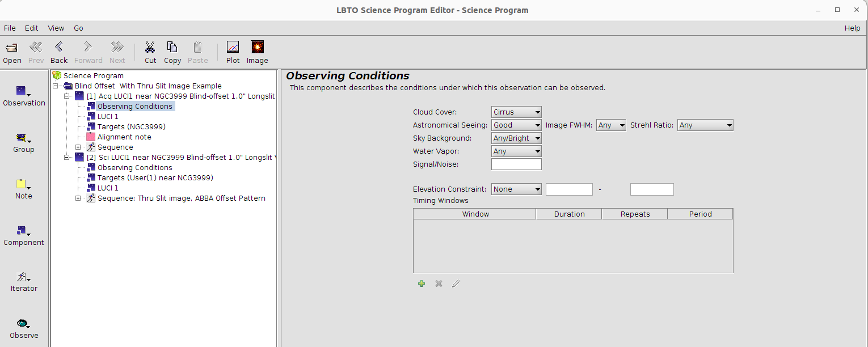
Task: Expand the Sequence node in first observation
Action: pos(78,147)
